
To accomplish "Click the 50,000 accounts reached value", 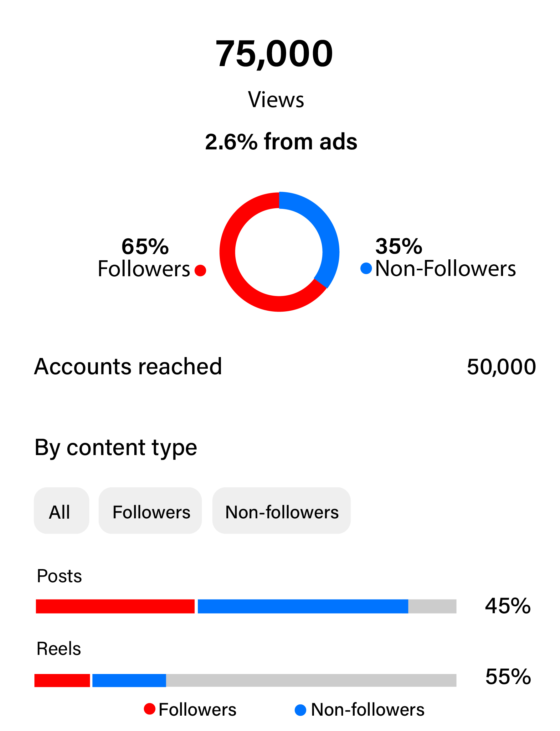I will 501,367.
